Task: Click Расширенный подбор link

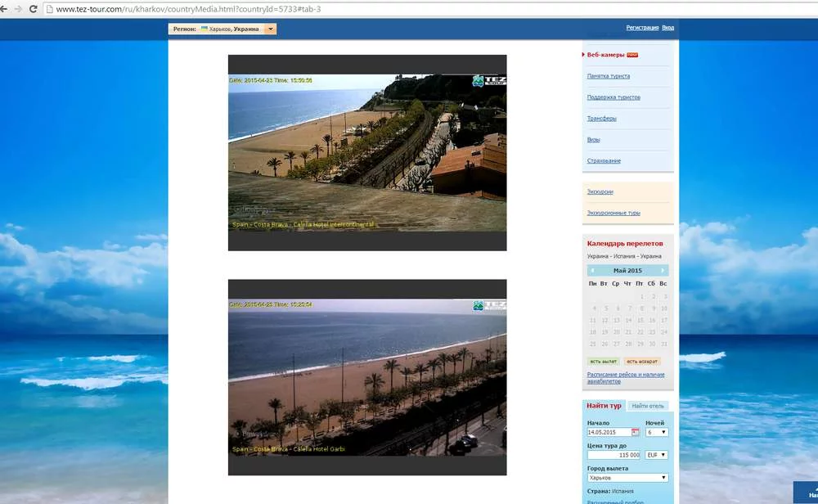Action: pyautogui.click(x=615, y=502)
